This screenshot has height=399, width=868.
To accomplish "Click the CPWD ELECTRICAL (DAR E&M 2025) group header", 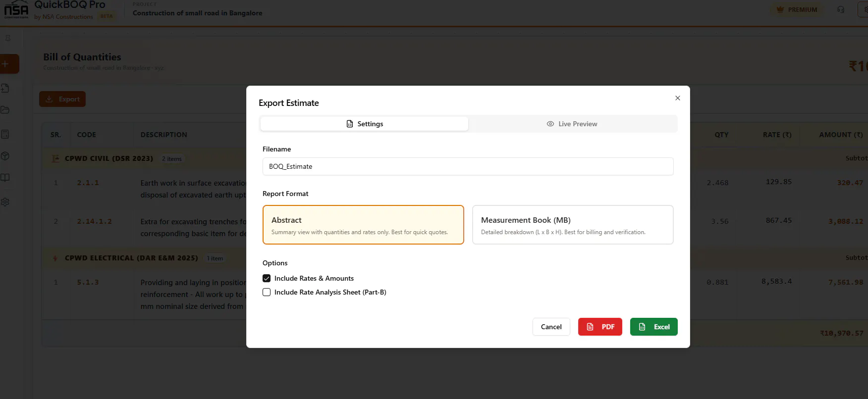I will [131, 258].
